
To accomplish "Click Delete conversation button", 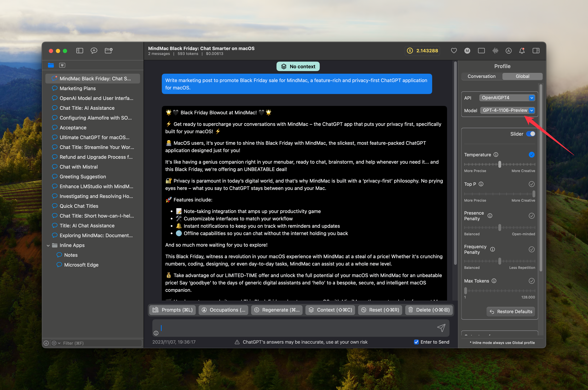I will click(429, 310).
